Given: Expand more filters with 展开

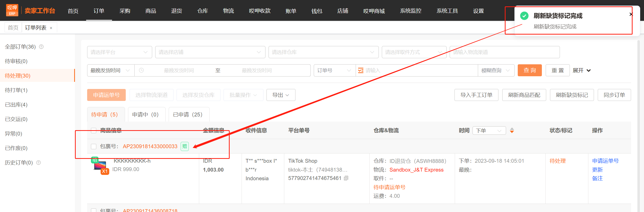Looking at the screenshot, I should pyautogui.click(x=582, y=70).
